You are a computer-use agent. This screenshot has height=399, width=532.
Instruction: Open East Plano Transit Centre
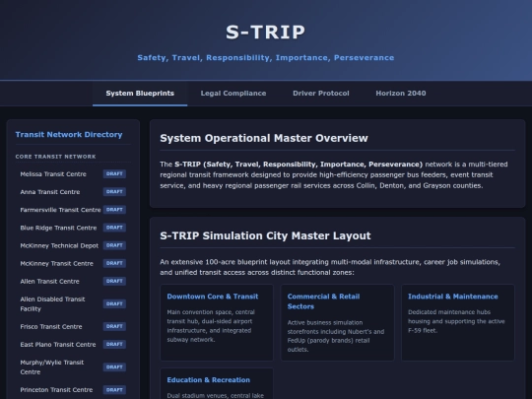[x=73, y=345]
